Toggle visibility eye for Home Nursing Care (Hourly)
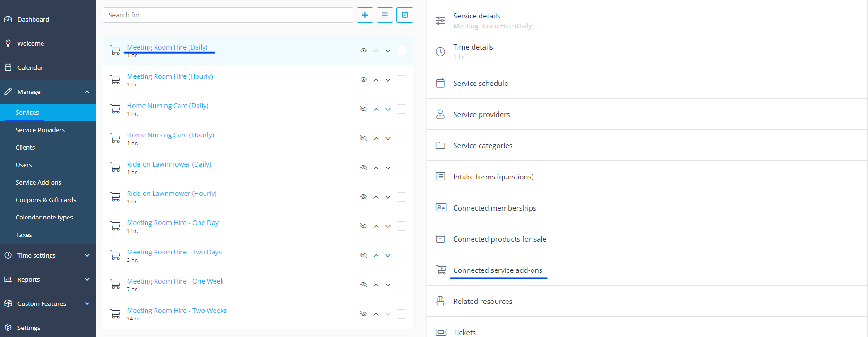 [363, 138]
